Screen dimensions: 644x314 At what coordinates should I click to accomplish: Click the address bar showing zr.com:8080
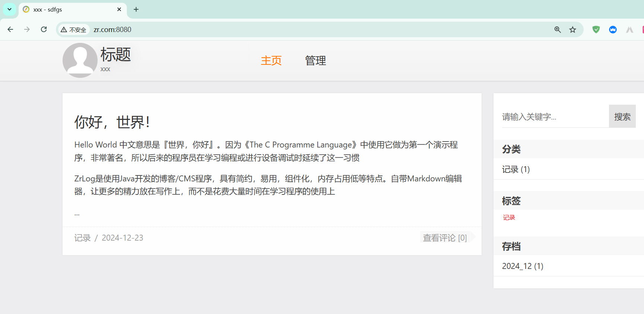pyautogui.click(x=320, y=29)
